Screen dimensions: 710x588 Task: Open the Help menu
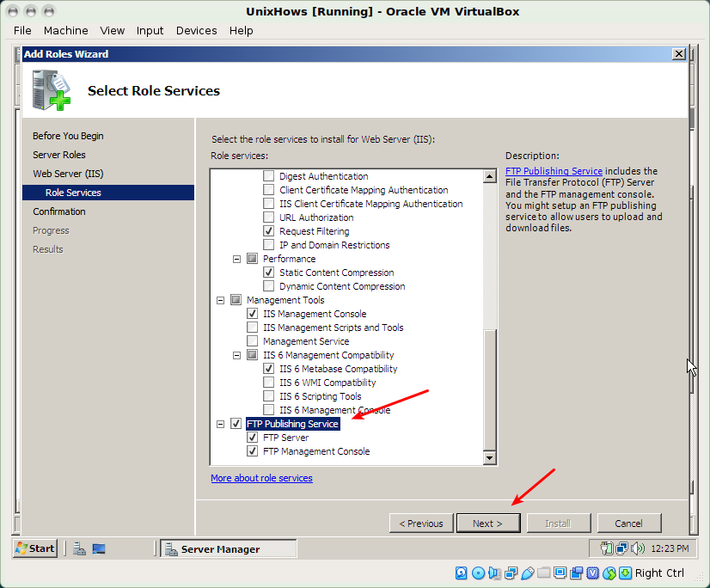click(241, 30)
